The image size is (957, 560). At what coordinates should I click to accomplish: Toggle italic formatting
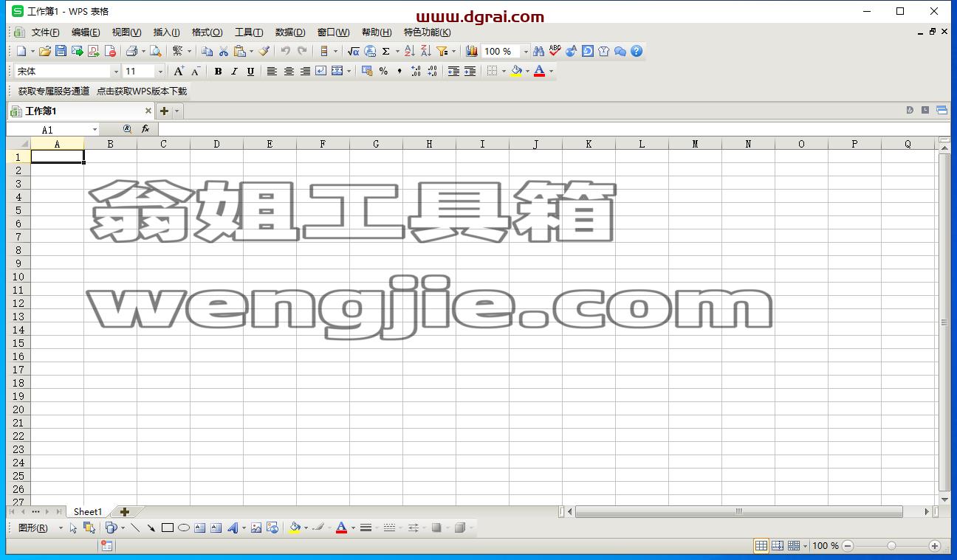(x=234, y=72)
